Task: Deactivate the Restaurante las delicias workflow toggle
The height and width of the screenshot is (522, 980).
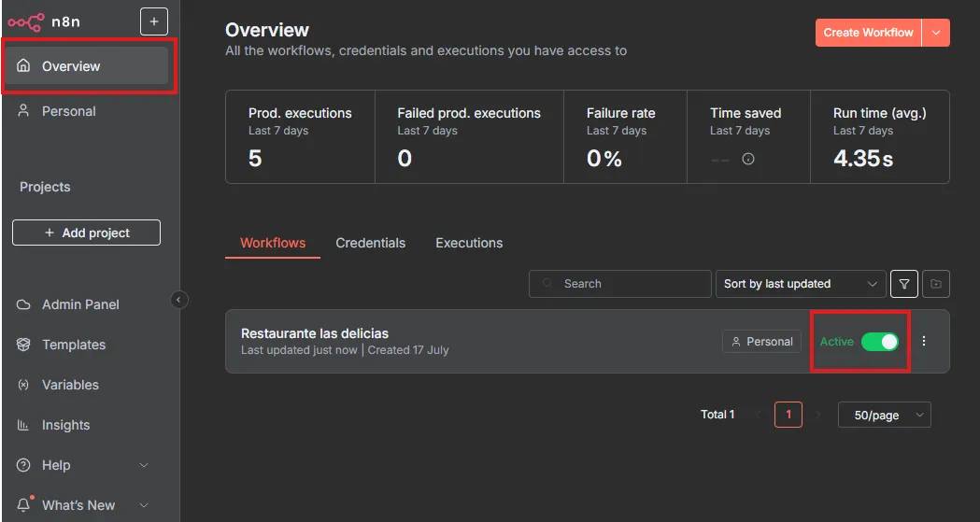Action: tap(879, 342)
